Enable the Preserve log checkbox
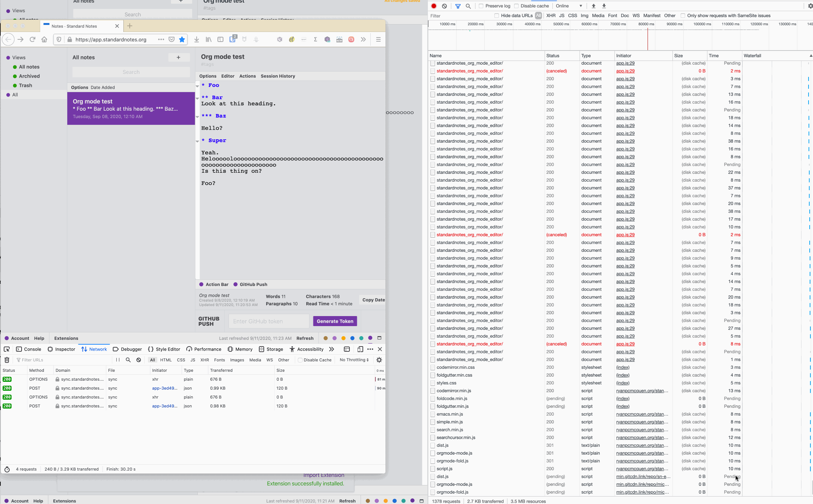 tap(481, 6)
